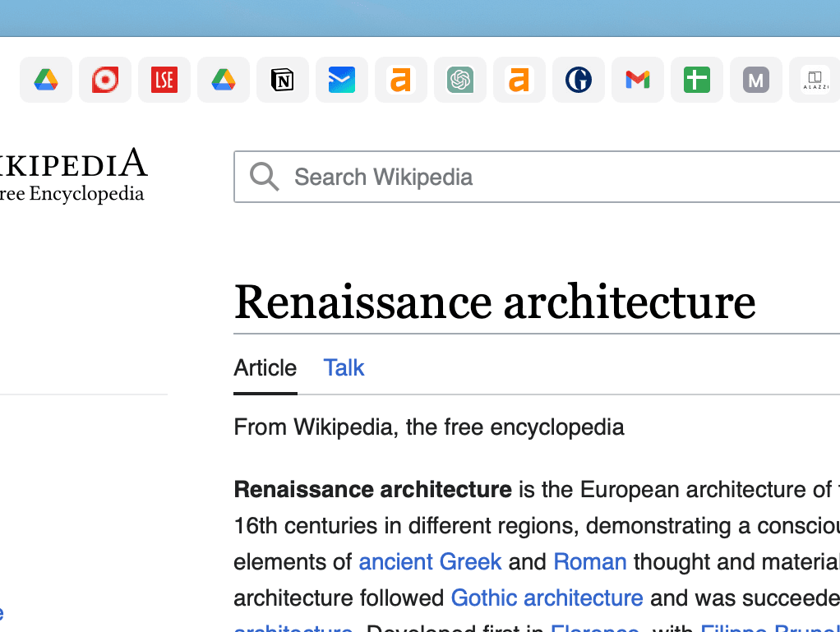Screen dimensions: 840x632
Task: Open the Amazon bookmark icon
Action: point(401,80)
